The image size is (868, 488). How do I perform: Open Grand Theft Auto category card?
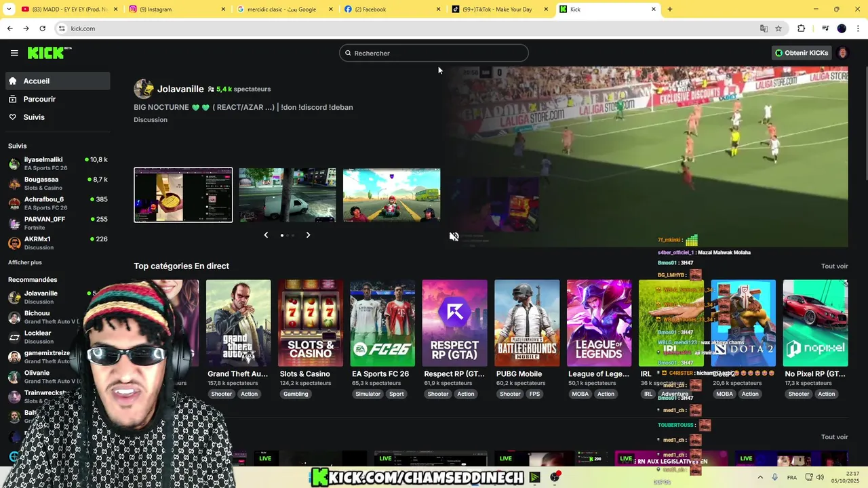click(238, 323)
